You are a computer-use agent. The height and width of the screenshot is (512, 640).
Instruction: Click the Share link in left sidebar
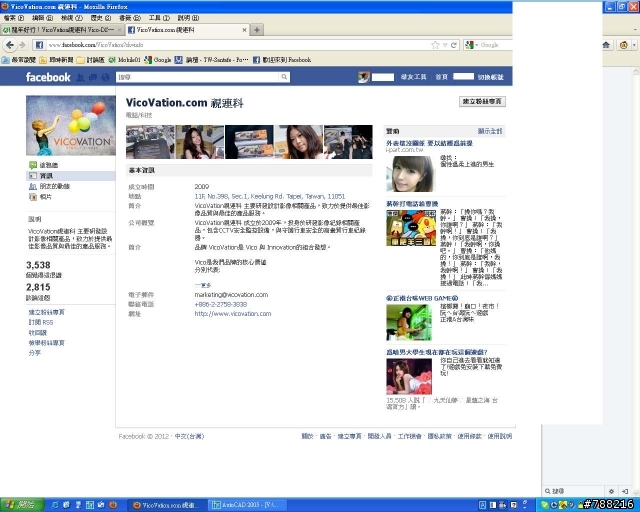(x=35, y=353)
